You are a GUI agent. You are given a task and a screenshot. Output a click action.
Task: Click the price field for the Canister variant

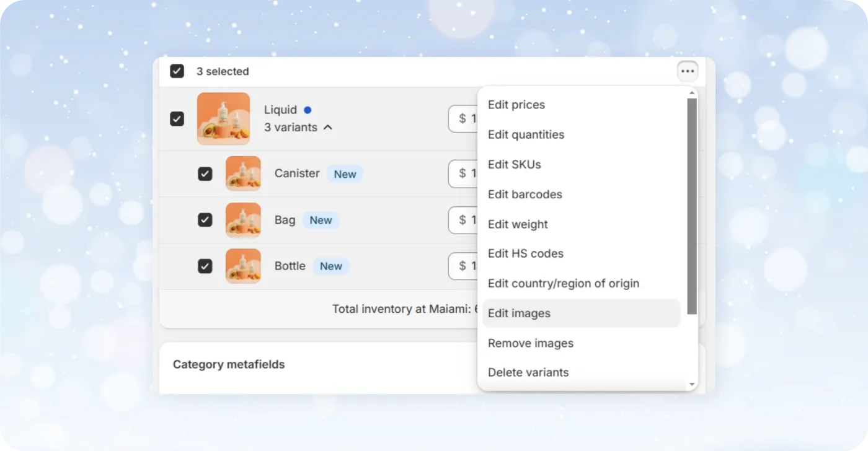point(463,173)
